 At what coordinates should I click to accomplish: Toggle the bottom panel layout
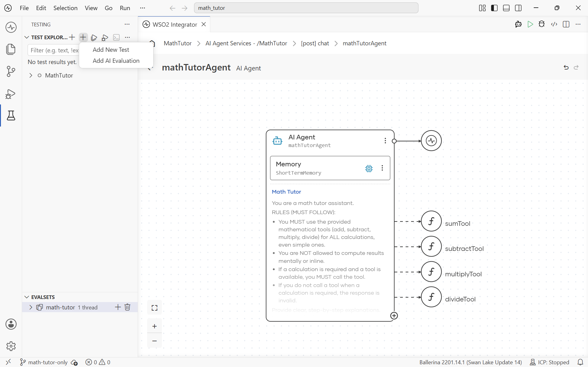506,8
